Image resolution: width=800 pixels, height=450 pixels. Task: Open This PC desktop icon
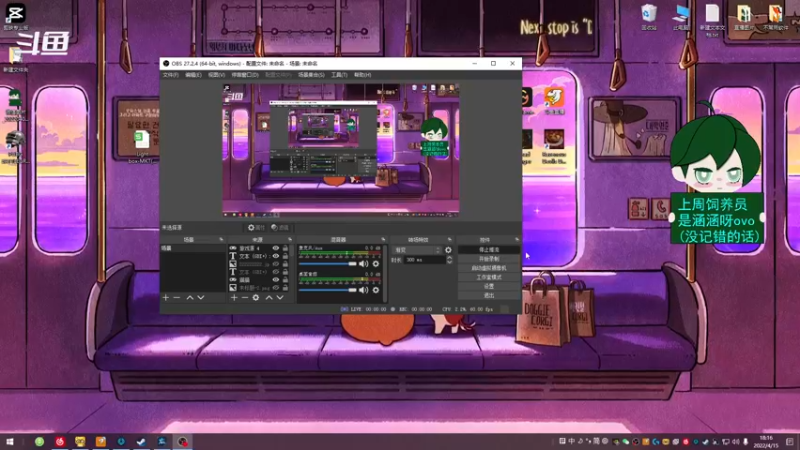coord(681,16)
